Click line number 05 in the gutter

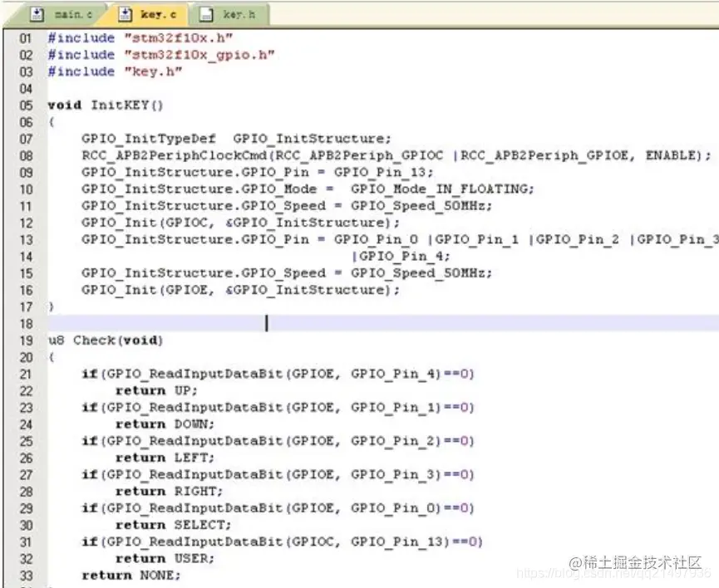coord(26,105)
